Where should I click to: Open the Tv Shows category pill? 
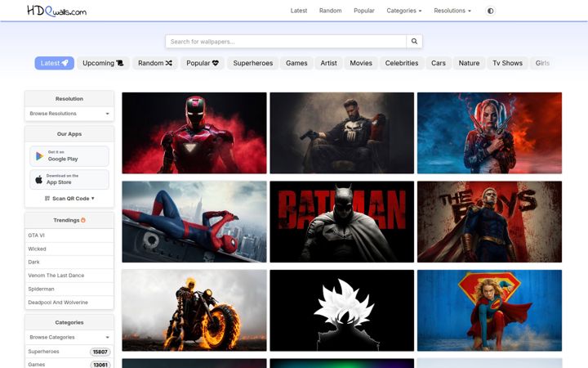click(x=507, y=63)
